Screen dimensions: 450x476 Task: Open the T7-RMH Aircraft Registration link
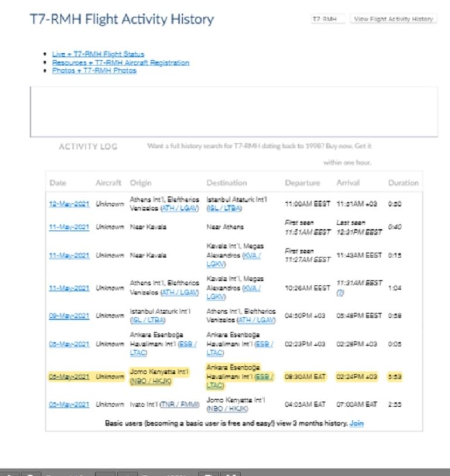point(120,62)
